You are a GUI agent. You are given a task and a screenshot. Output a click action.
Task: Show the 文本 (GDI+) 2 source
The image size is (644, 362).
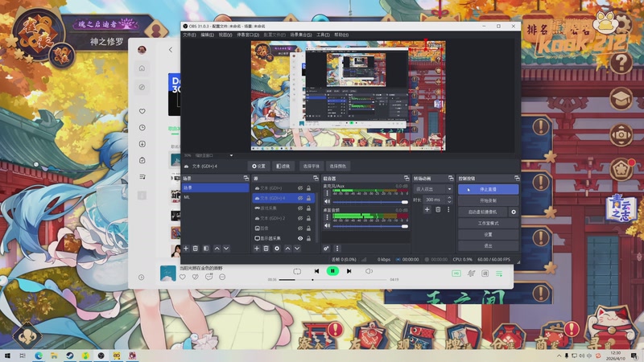pyautogui.click(x=300, y=218)
